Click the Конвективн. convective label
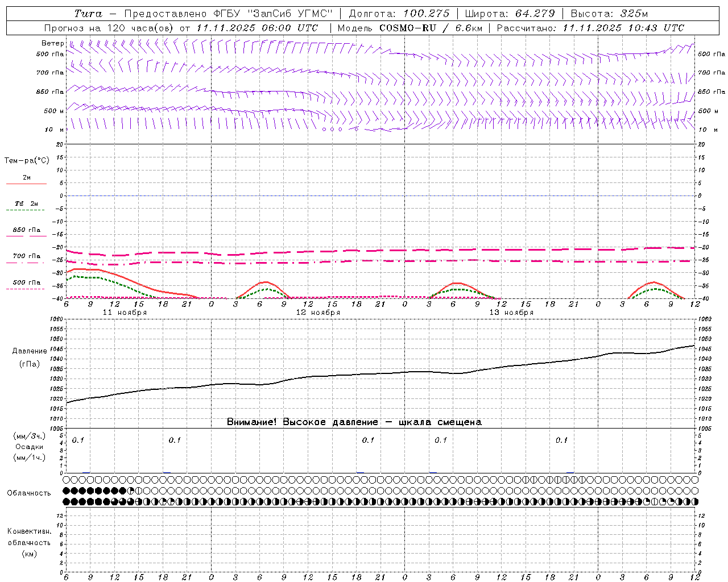 point(30,531)
